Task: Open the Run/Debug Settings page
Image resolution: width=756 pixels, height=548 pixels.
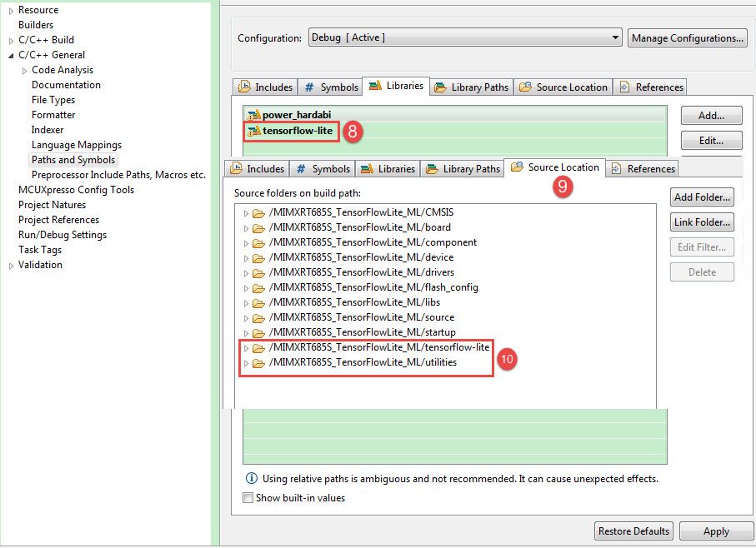Action: (x=63, y=235)
